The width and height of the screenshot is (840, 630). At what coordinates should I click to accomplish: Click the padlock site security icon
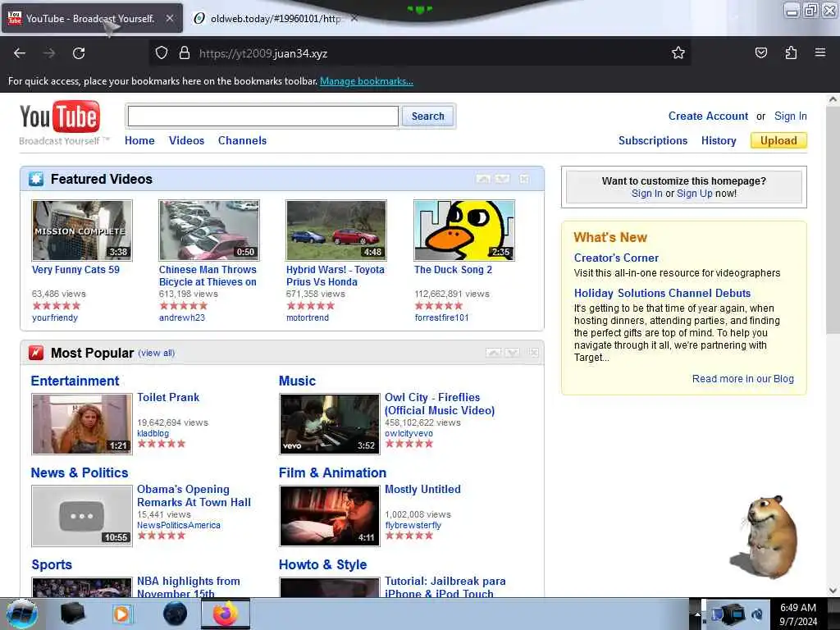pyautogui.click(x=185, y=52)
